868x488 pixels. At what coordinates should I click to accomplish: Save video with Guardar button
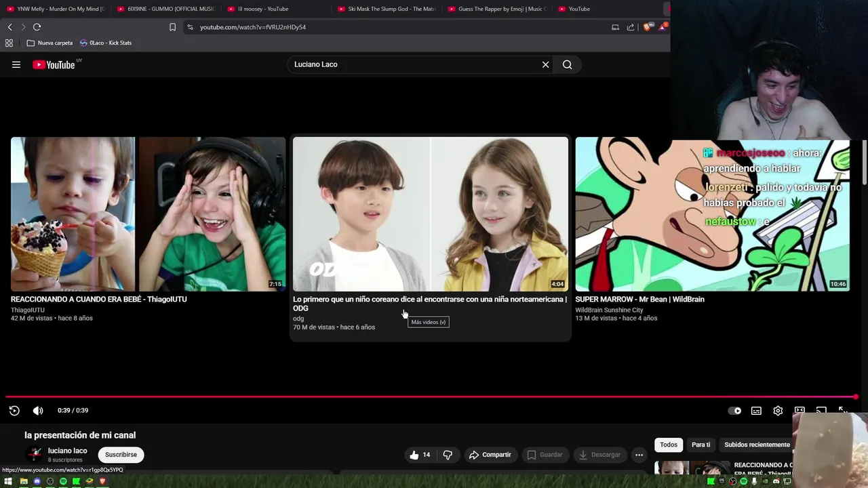click(545, 455)
